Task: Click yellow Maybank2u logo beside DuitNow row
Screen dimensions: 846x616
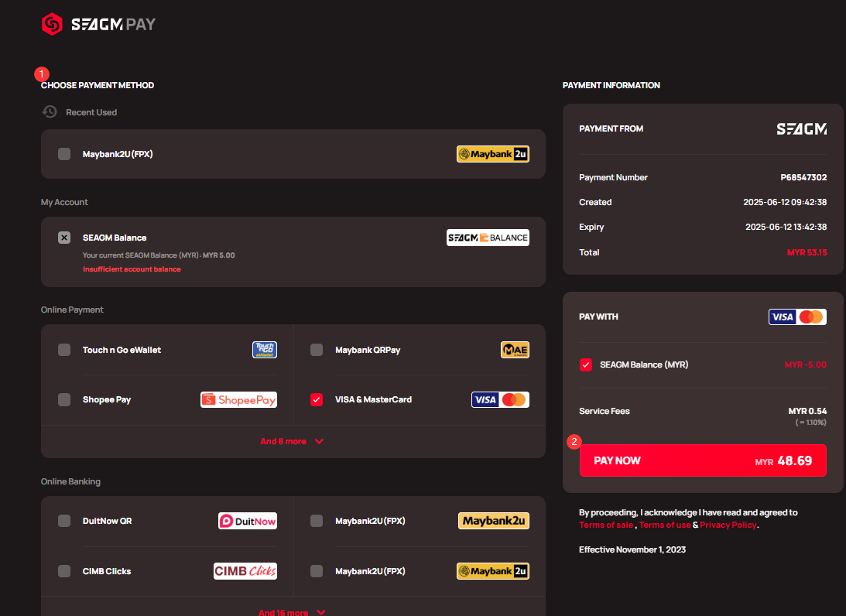Action: (x=494, y=521)
